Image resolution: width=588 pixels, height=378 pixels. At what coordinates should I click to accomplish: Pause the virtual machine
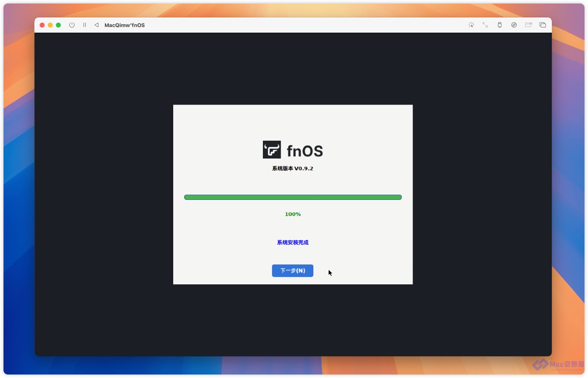[84, 25]
